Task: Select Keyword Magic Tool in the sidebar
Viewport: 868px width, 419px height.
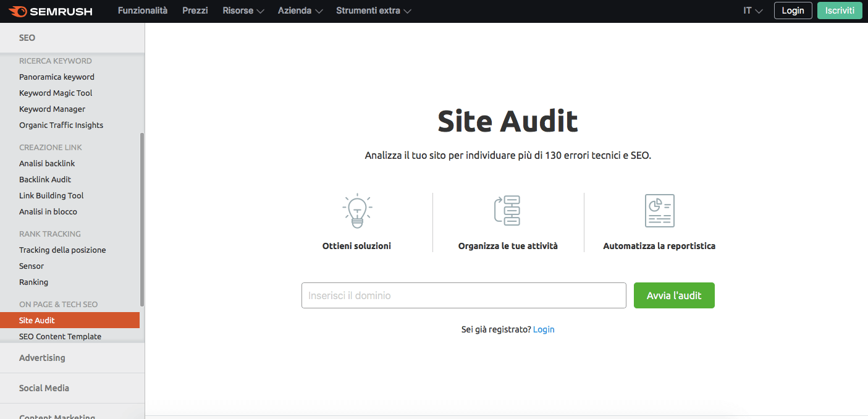Action: coord(56,93)
